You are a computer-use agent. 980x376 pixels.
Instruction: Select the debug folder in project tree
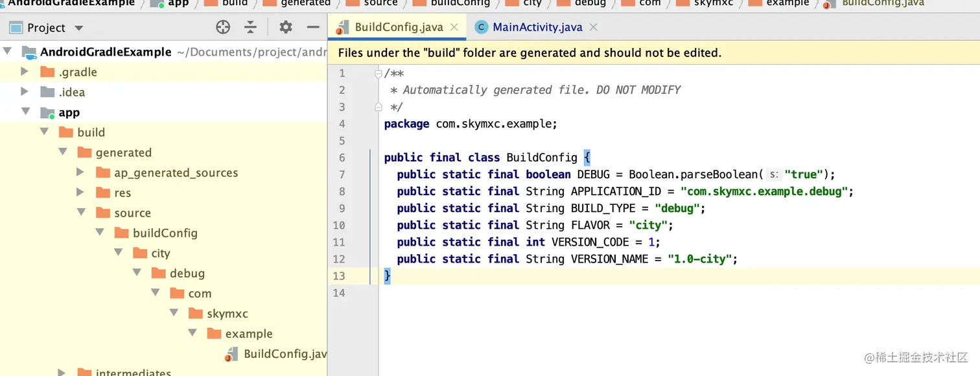click(187, 273)
